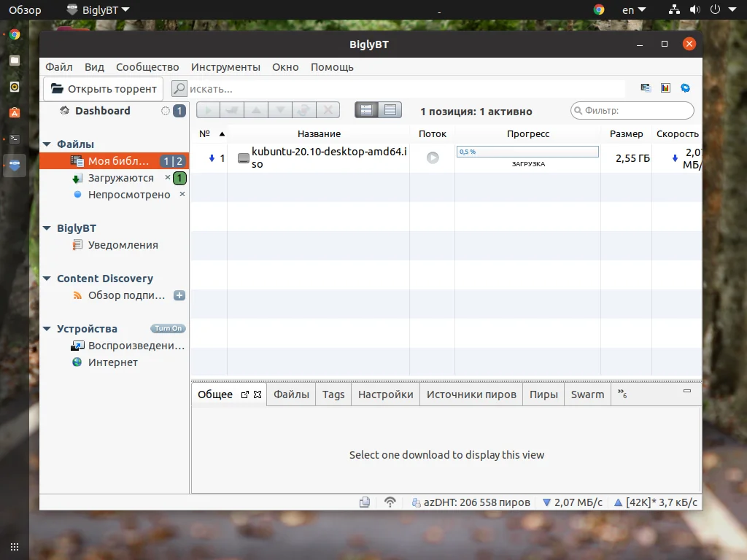747x560 pixels.
Task: Open the en language dropdown
Action: pyautogui.click(x=634, y=9)
